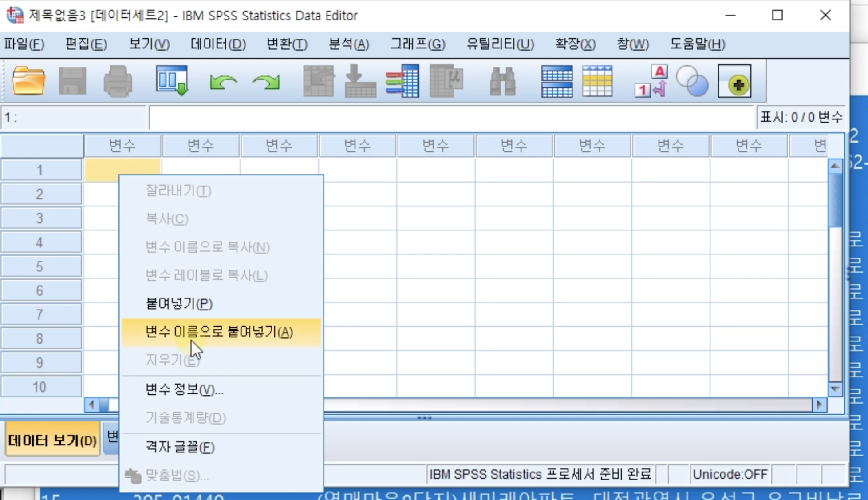Viewport: 868px width, 500px height.
Task: Open the 편집(E) menu
Action: coord(86,44)
